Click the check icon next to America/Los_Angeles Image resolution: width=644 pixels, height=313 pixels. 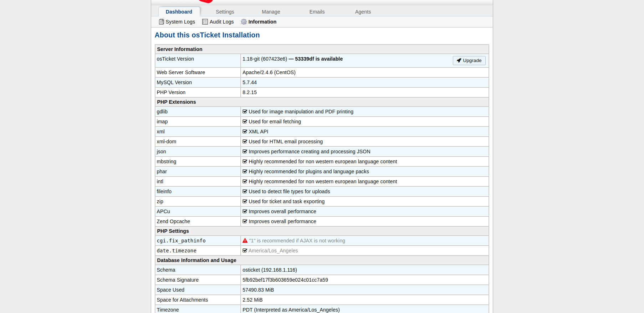coord(245,251)
